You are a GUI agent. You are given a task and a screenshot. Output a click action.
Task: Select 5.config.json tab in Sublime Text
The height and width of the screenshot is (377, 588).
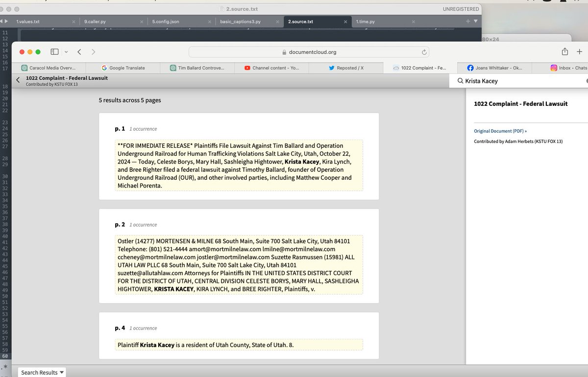[180, 22]
